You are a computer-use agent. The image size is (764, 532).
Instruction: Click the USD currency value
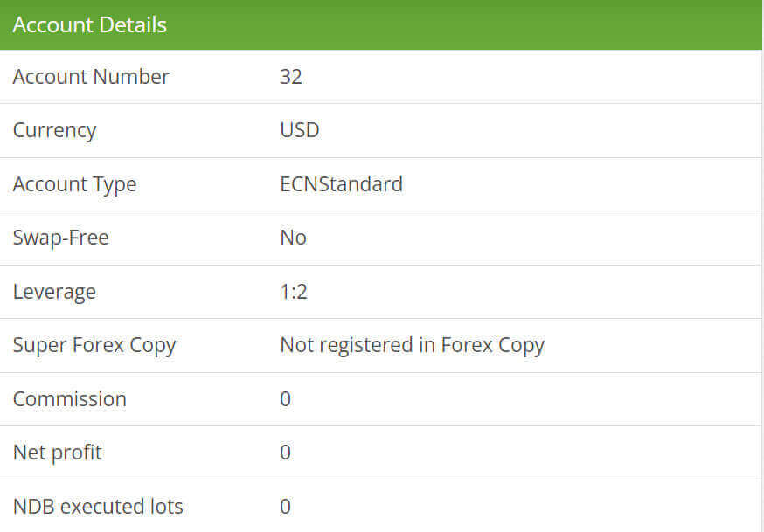tap(300, 130)
